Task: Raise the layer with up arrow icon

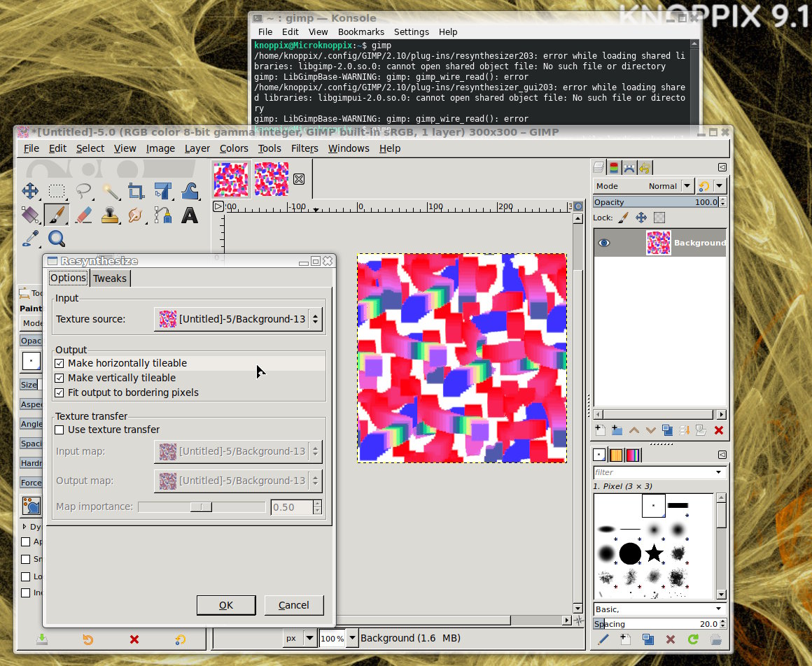Action: (x=634, y=430)
